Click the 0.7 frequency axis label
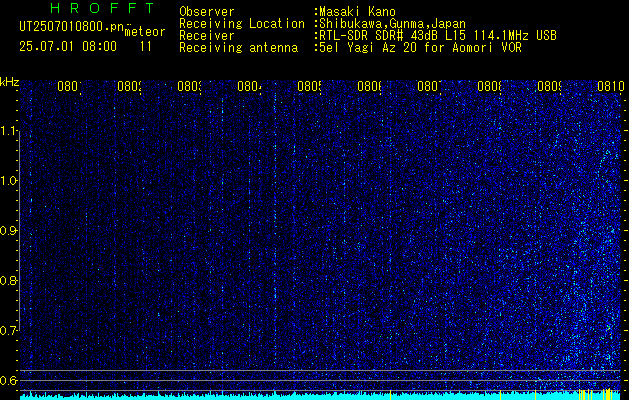Image resolution: width=629 pixels, height=400 pixels. tap(9, 330)
